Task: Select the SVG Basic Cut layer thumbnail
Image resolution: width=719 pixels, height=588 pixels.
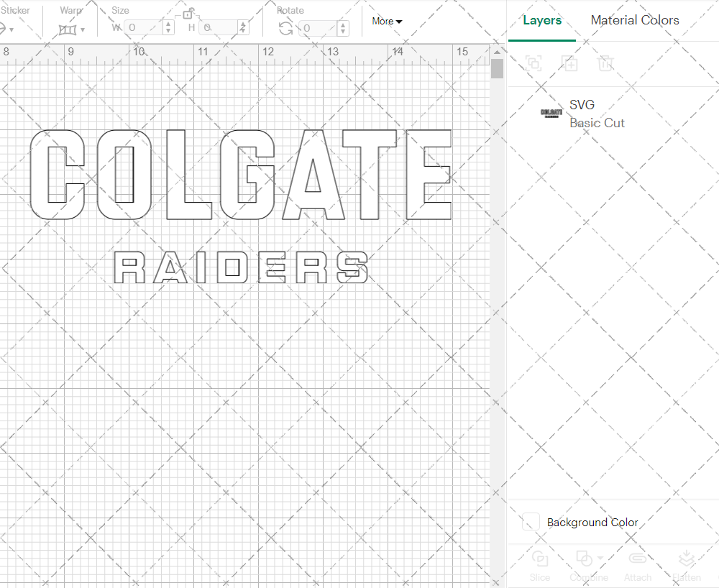Action: [550, 113]
